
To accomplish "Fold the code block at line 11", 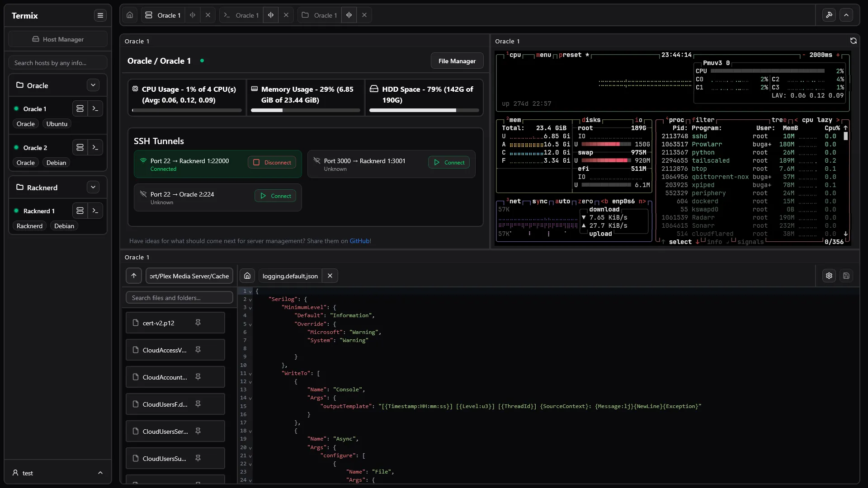I will [250, 374].
